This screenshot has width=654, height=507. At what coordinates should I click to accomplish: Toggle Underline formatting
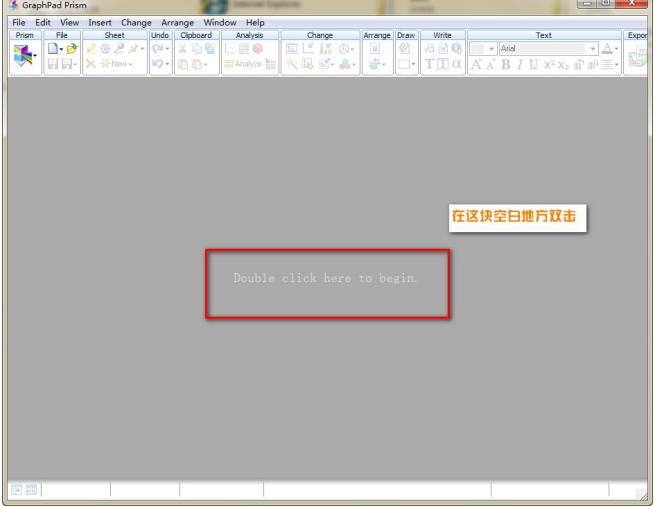coord(533,64)
